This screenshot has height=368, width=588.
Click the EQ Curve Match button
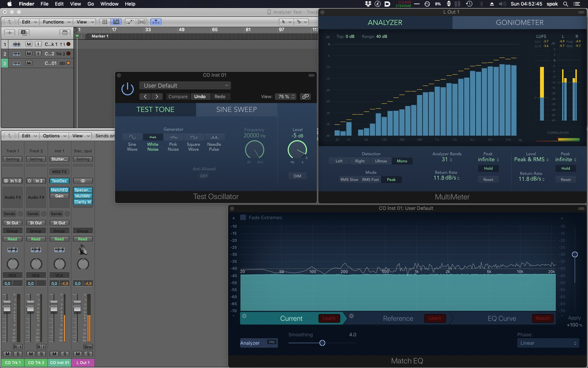point(543,318)
